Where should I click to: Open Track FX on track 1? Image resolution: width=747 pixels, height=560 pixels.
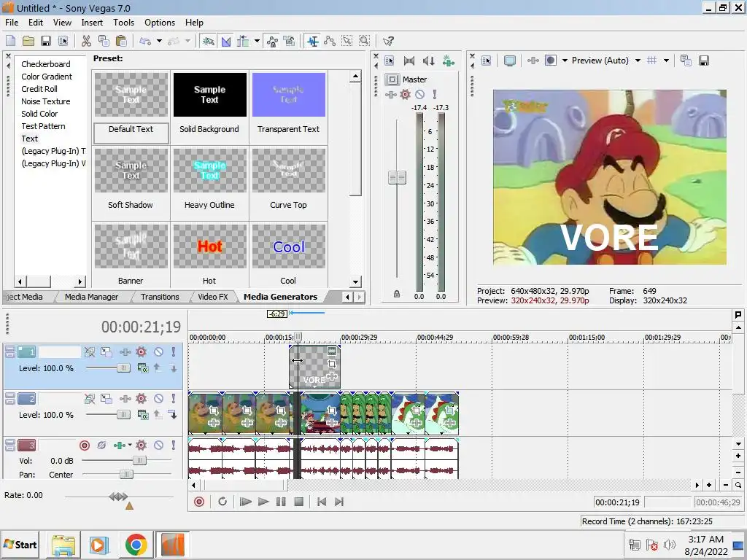pyautogui.click(x=141, y=352)
